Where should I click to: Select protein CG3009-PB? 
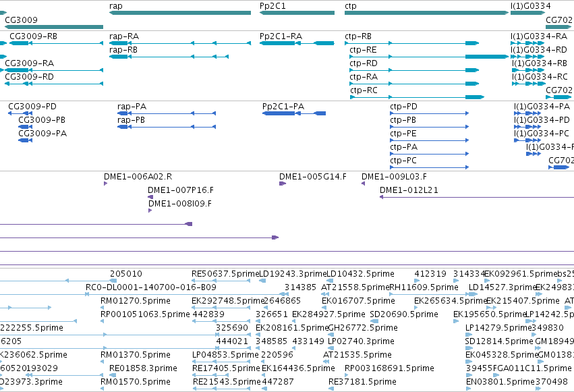(x=25, y=127)
